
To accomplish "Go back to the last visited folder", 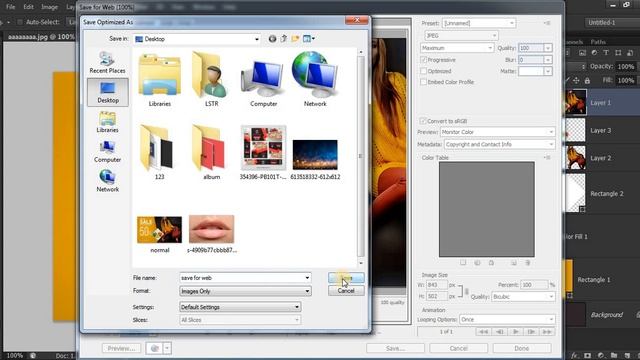I will pos(272,39).
